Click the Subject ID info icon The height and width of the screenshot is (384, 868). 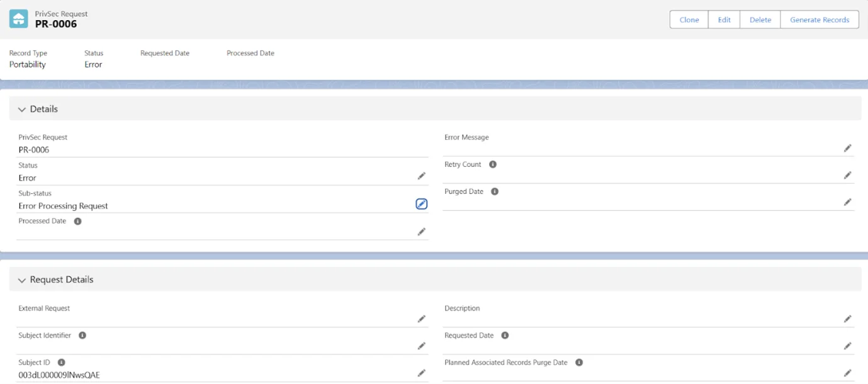[61, 363]
